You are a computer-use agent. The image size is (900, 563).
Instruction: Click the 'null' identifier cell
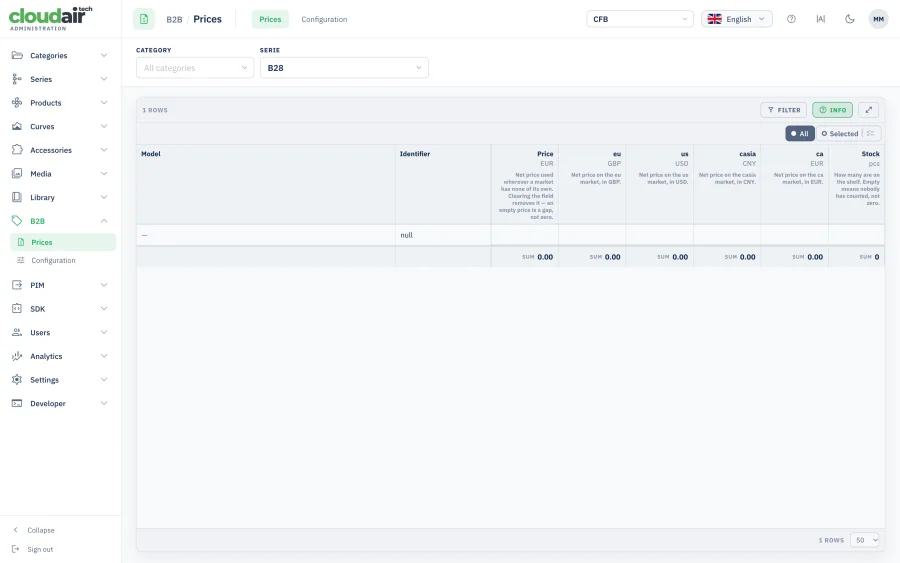(x=443, y=235)
